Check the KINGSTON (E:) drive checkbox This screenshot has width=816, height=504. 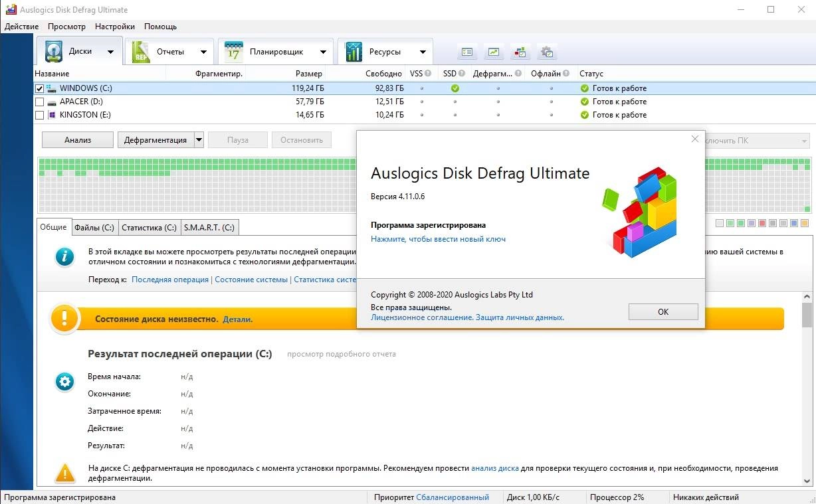(39, 115)
